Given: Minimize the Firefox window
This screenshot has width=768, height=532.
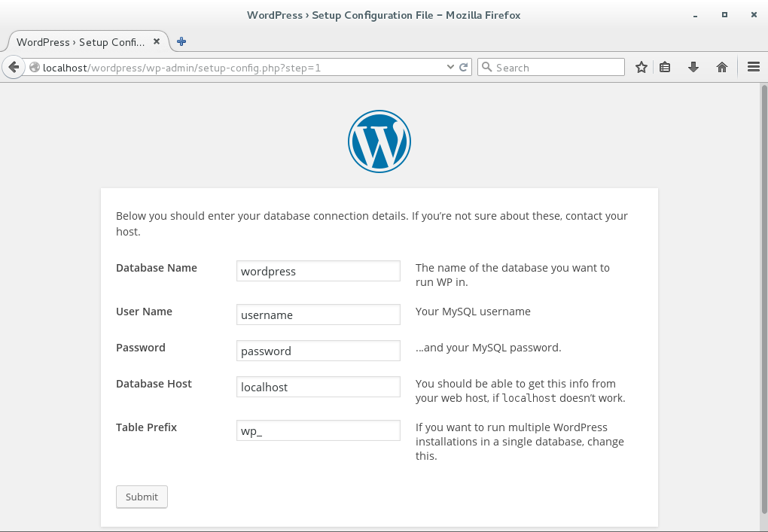Looking at the screenshot, I should [x=695, y=16].
